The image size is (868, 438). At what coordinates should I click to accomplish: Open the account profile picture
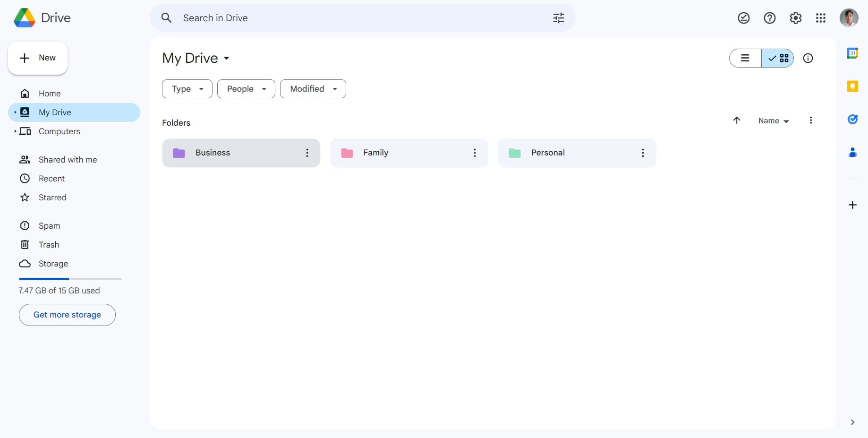point(849,18)
